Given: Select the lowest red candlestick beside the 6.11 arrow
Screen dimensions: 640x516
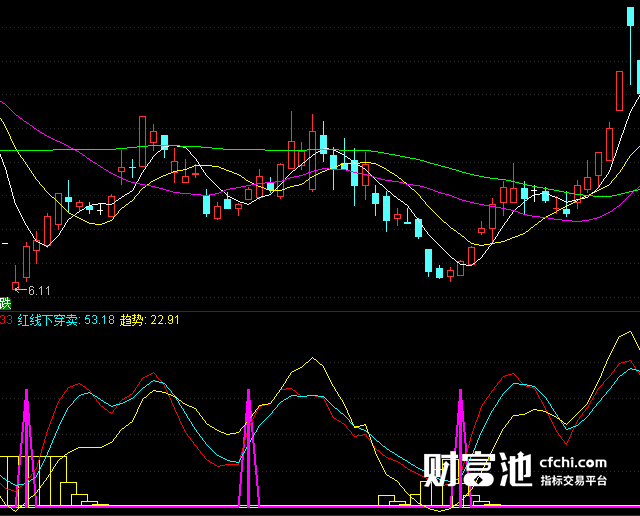Looking at the screenshot, I should coord(16,280).
